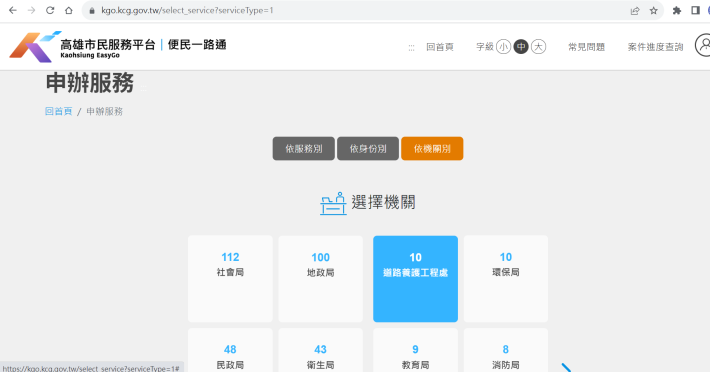Viewport: 710px width, 372px height.
Task: Switch to the 依身份別 tab
Action: (368, 148)
